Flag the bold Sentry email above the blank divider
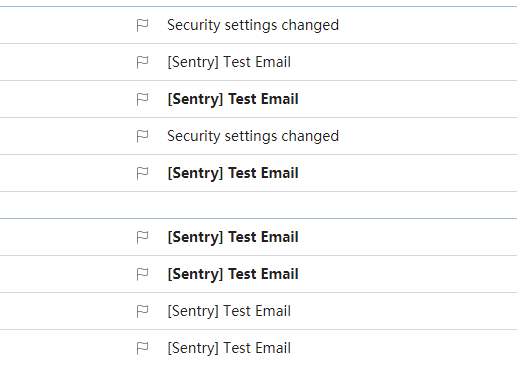517x366 pixels. pyautogui.click(x=142, y=173)
